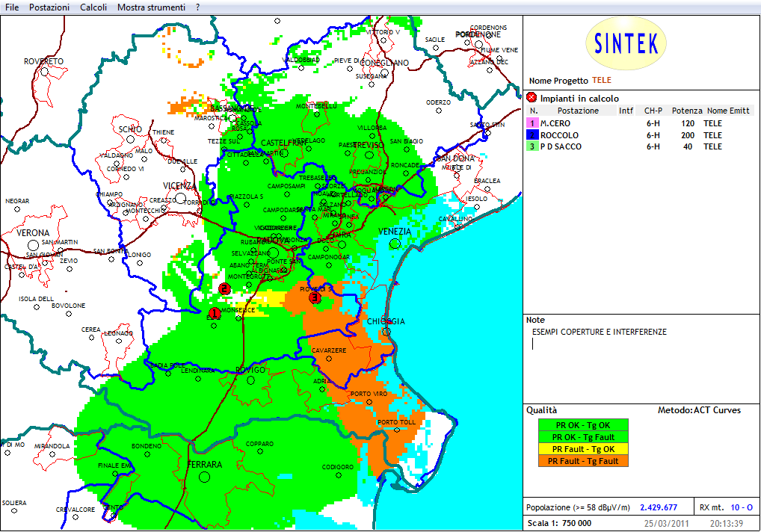Click transmitter marker 1 on the map
The height and width of the screenshot is (532, 761).
pos(213,313)
